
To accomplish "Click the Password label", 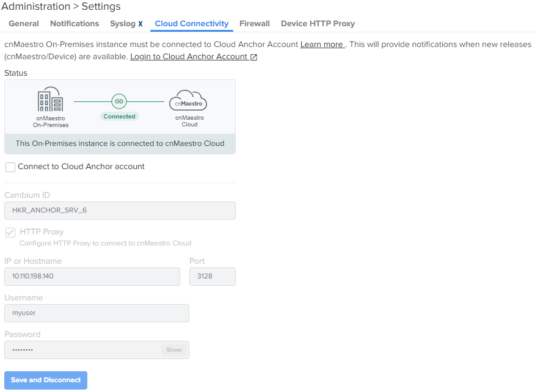I will point(22,335).
